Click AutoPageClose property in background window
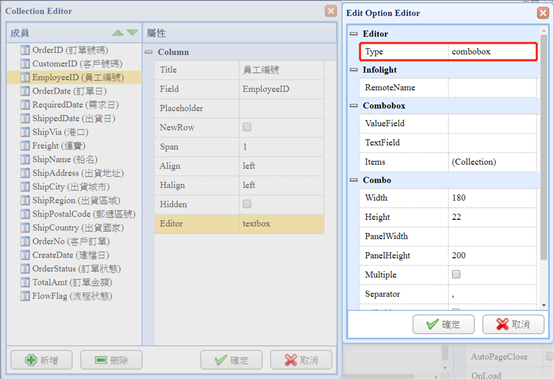 point(499,357)
